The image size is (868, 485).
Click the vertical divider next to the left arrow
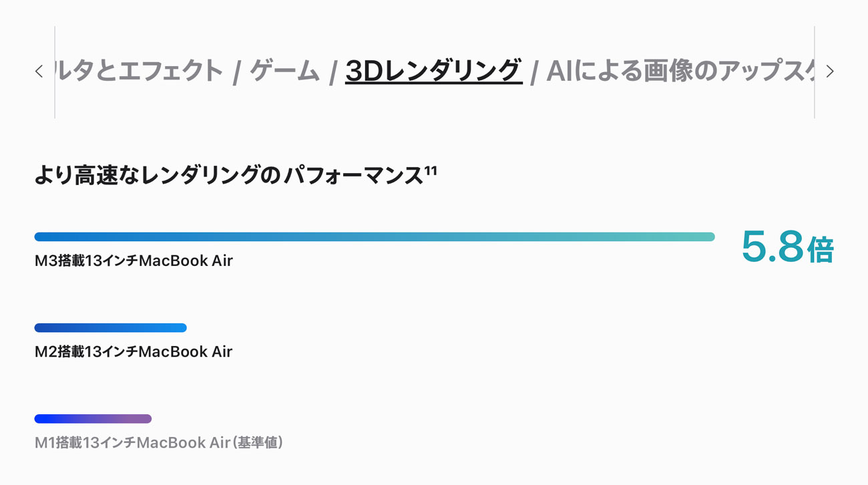click(x=55, y=72)
